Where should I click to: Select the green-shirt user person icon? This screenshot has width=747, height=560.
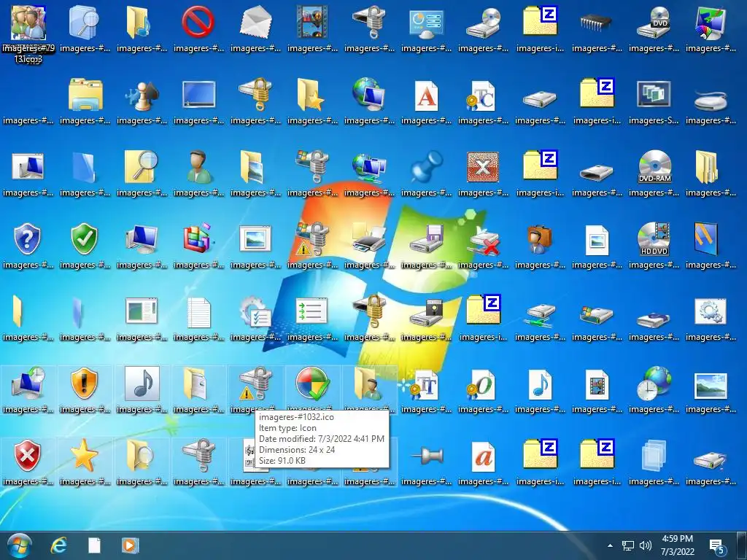click(198, 167)
